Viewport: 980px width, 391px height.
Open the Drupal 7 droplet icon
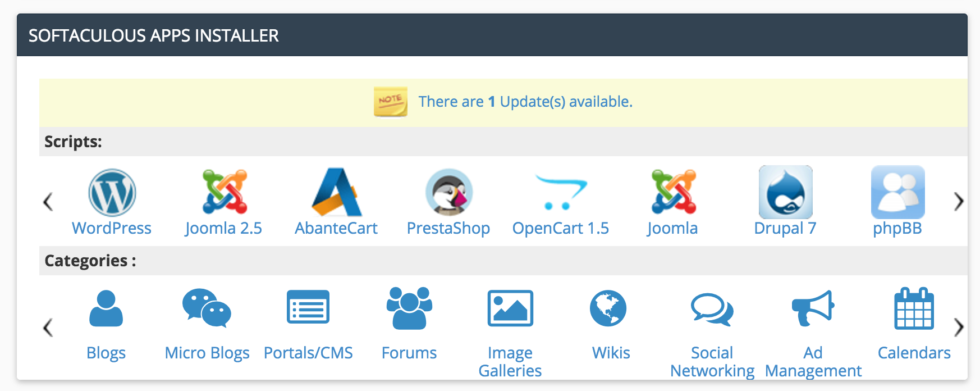coord(786,192)
